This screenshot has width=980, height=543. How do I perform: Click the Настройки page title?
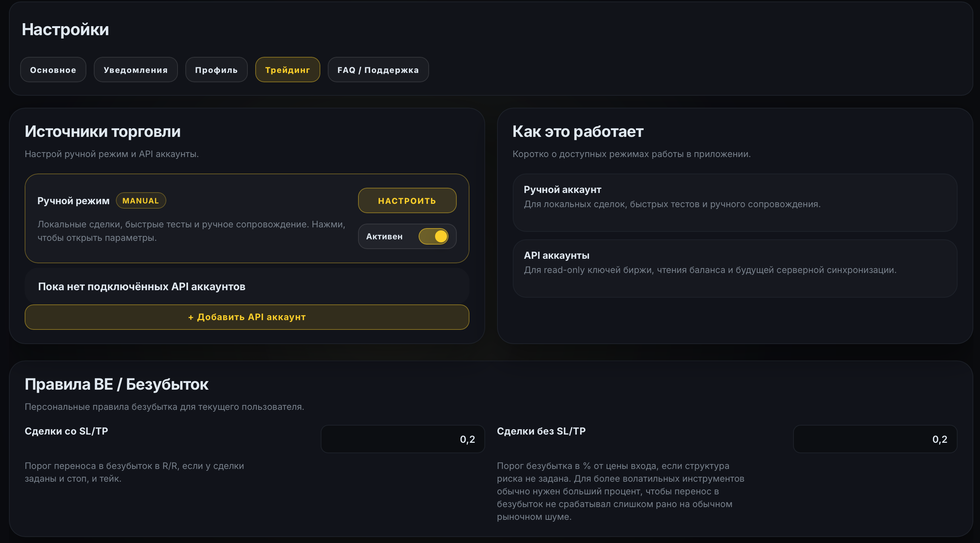(x=65, y=30)
